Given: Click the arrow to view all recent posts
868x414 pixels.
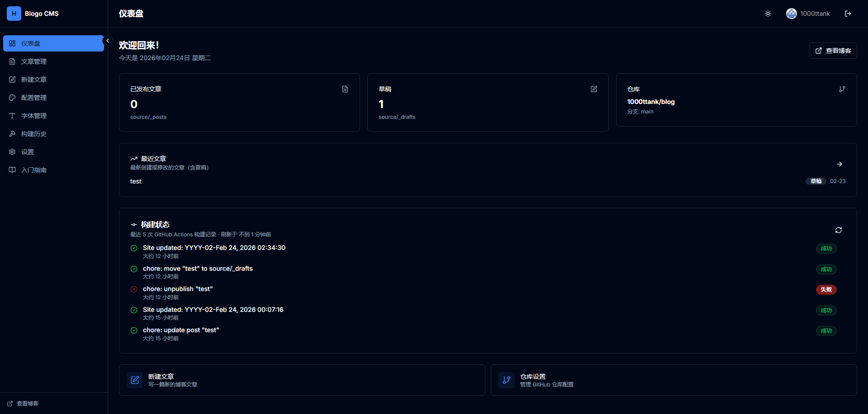Looking at the screenshot, I should (840, 164).
